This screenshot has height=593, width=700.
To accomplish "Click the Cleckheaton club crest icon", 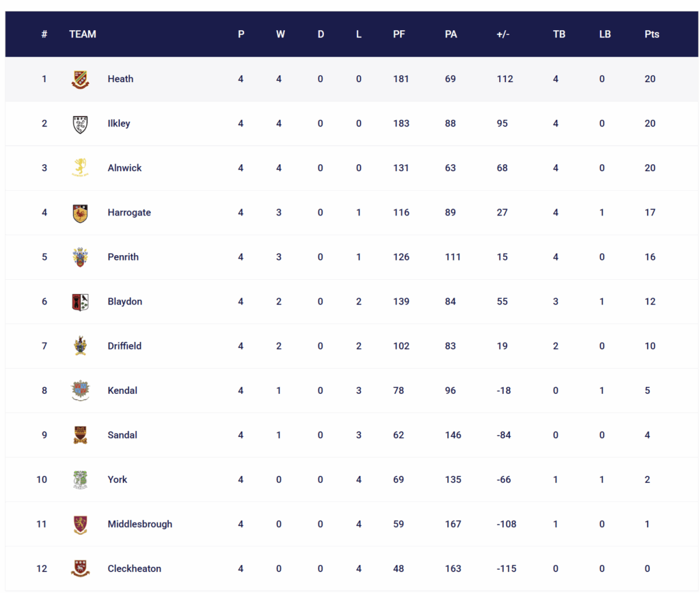I will [80, 568].
